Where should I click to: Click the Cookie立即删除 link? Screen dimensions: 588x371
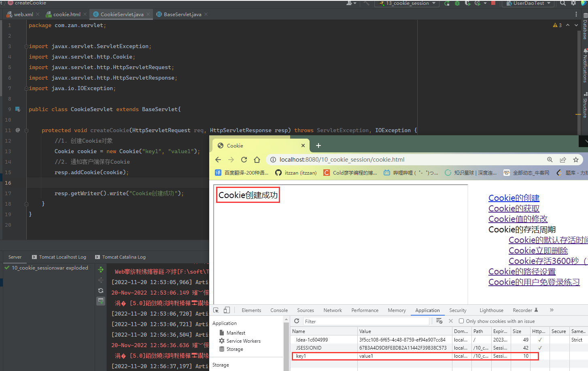(x=538, y=251)
